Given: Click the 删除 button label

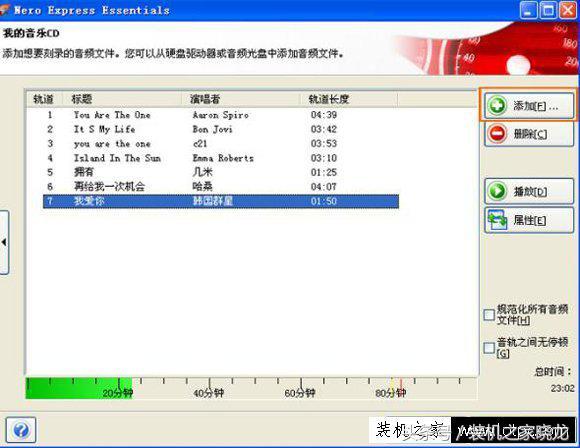Looking at the screenshot, I should (x=530, y=134).
